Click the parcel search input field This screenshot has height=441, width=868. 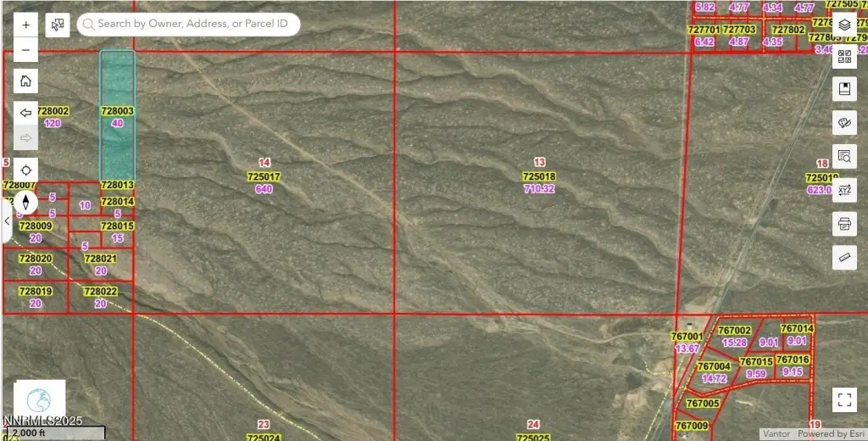[195, 25]
